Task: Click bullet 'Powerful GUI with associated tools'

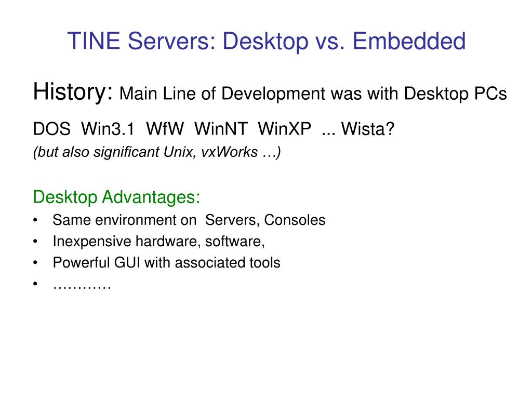Action: [167, 262]
